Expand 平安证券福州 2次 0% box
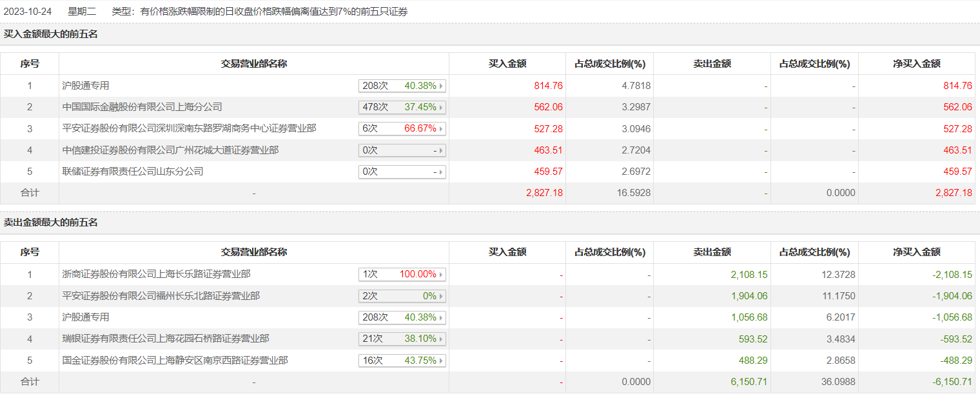 click(442, 296)
